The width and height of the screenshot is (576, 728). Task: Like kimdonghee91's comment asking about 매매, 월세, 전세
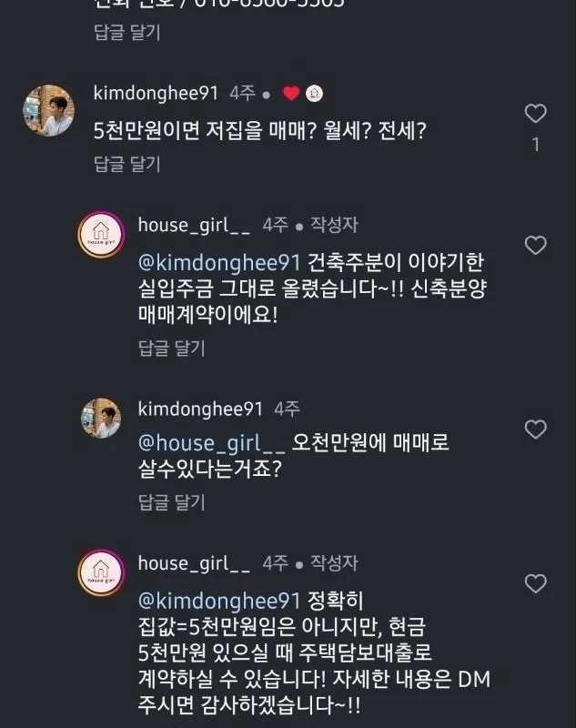point(536,114)
